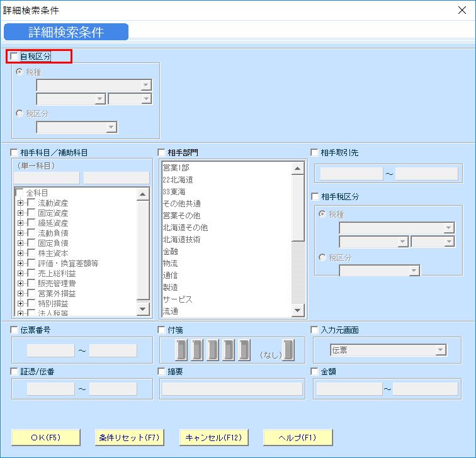This screenshot has height=458, width=476.
Task: Choose 税種 radio under 相手税区分
Action: (322, 214)
